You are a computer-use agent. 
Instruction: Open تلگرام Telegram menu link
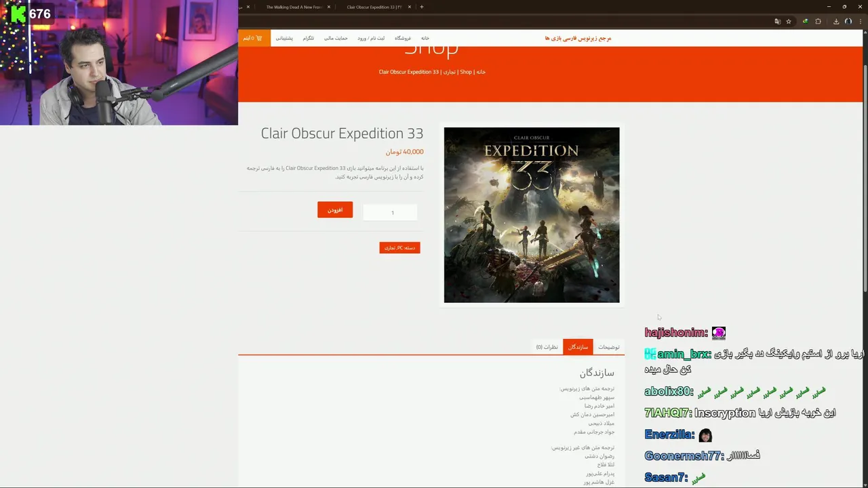click(309, 38)
